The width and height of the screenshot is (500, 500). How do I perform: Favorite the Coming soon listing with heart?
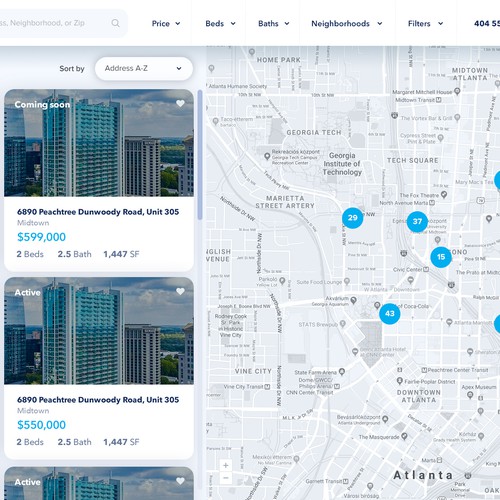pyautogui.click(x=180, y=104)
